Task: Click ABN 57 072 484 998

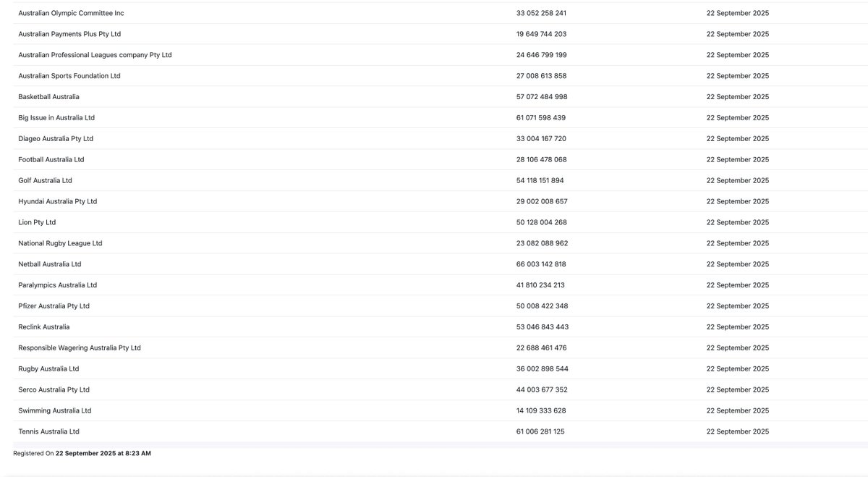Action: 542,97
